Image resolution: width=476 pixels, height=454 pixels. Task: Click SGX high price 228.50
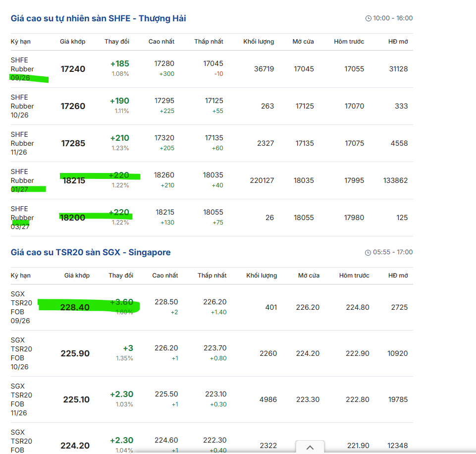(166, 302)
